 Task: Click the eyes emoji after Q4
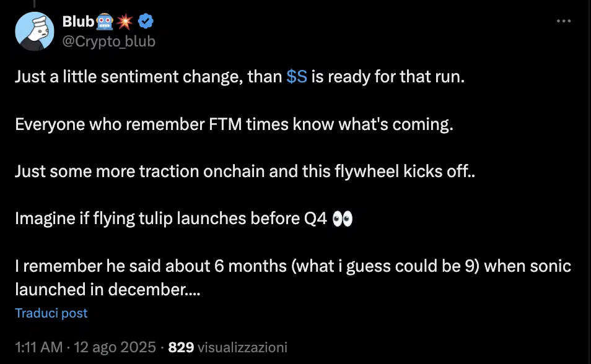click(x=343, y=218)
